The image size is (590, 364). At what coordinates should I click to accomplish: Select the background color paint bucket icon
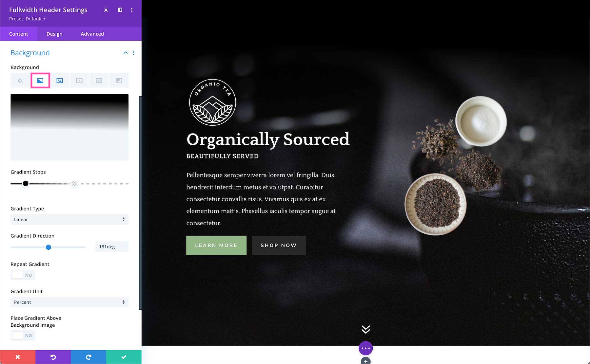(20, 81)
